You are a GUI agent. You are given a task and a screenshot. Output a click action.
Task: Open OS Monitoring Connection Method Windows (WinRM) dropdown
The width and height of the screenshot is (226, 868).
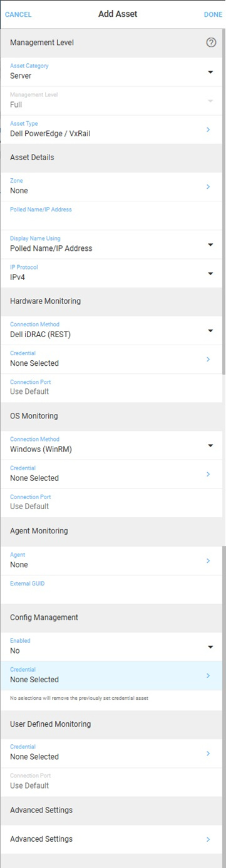point(111,445)
